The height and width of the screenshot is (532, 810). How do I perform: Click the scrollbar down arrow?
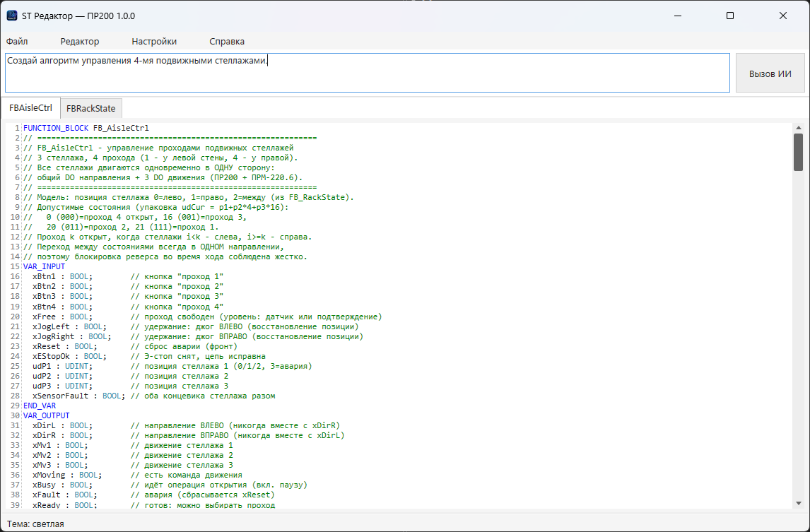pos(798,503)
